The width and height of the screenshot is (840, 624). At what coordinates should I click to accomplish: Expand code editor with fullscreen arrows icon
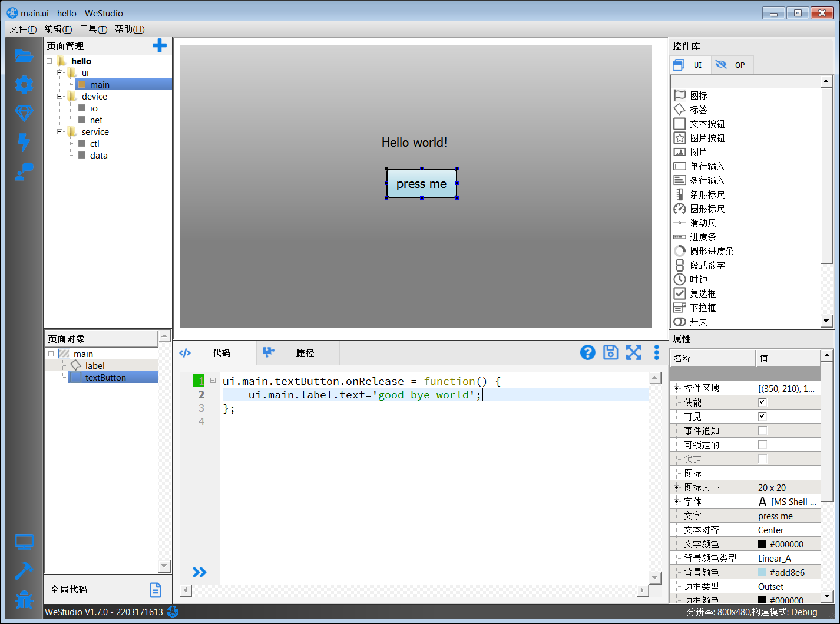(x=634, y=352)
